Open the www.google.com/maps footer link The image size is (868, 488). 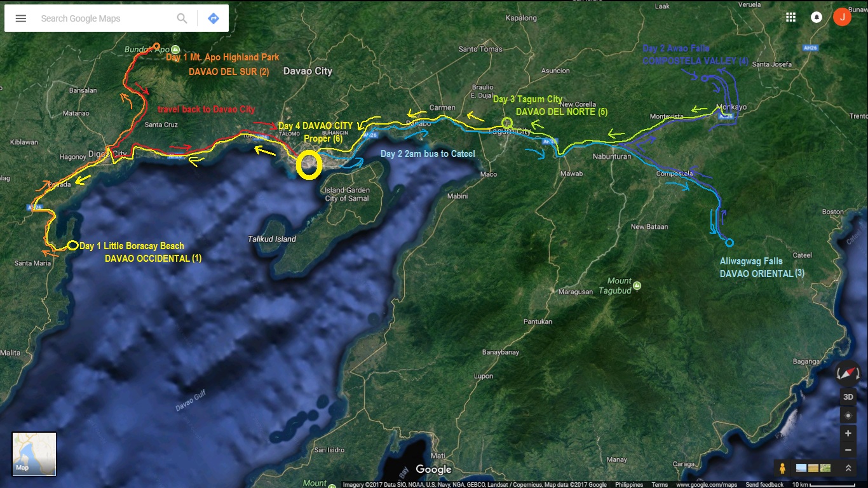pyautogui.click(x=706, y=485)
